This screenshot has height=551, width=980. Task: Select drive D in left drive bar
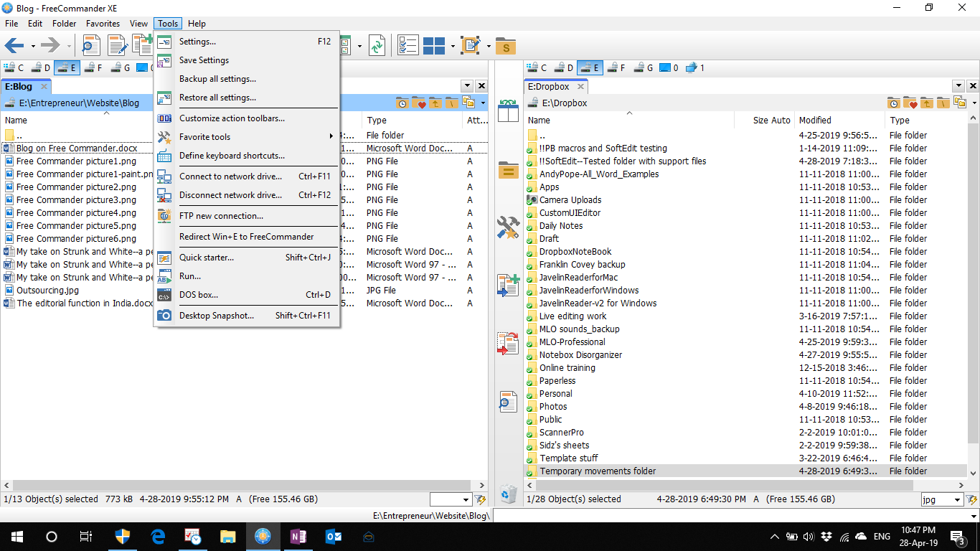(x=41, y=67)
